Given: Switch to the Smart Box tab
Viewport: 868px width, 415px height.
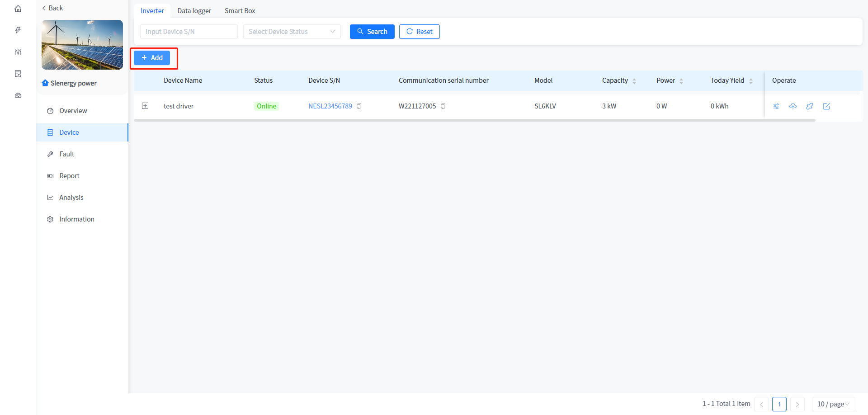Looking at the screenshot, I should (240, 11).
